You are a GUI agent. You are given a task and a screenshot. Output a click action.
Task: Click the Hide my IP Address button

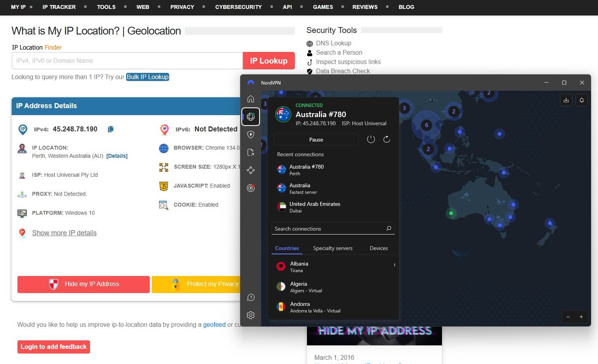(83, 284)
